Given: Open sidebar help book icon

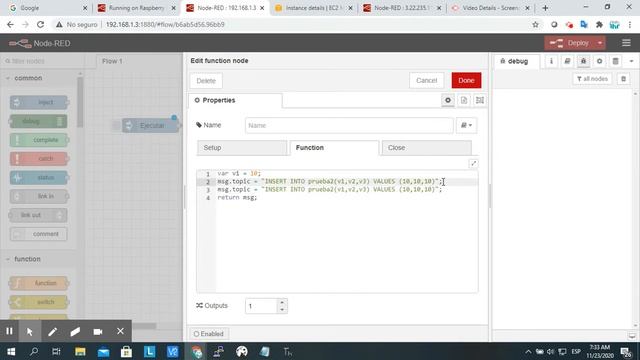Looking at the screenshot, I should [567, 61].
